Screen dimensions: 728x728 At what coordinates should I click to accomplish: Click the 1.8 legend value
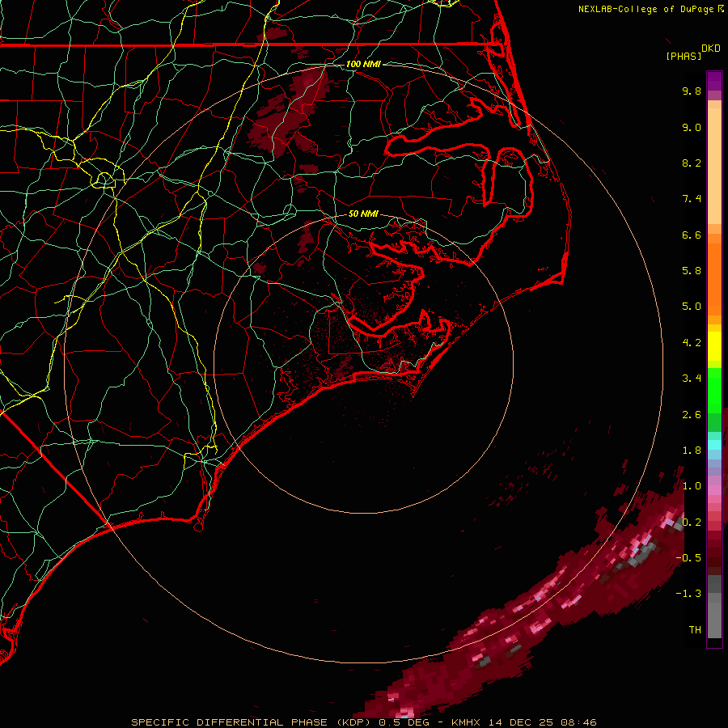(x=692, y=451)
